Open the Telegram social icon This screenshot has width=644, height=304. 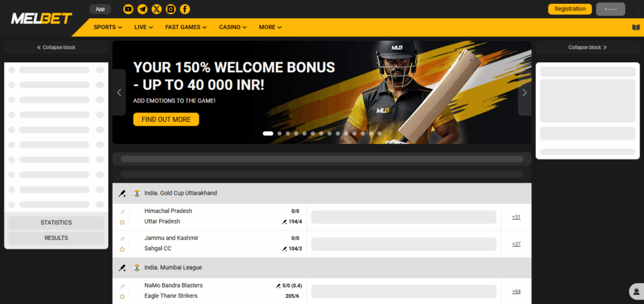coord(143,9)
